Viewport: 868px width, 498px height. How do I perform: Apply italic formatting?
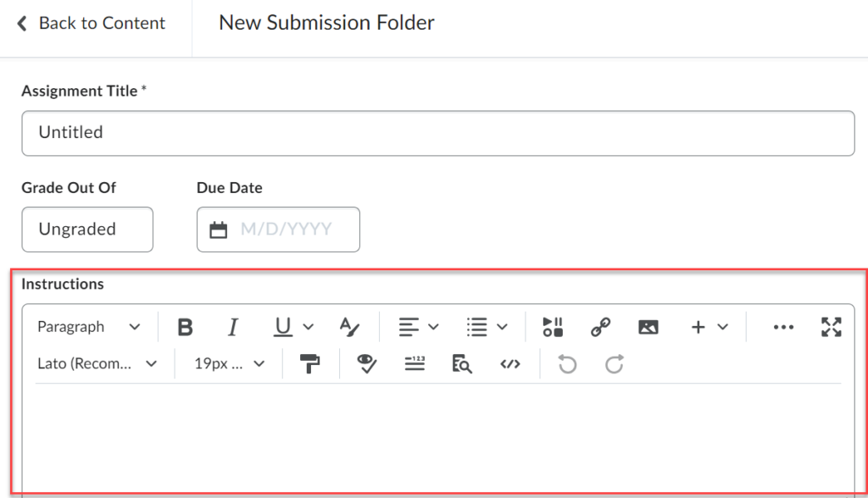[x=232, y=326]
